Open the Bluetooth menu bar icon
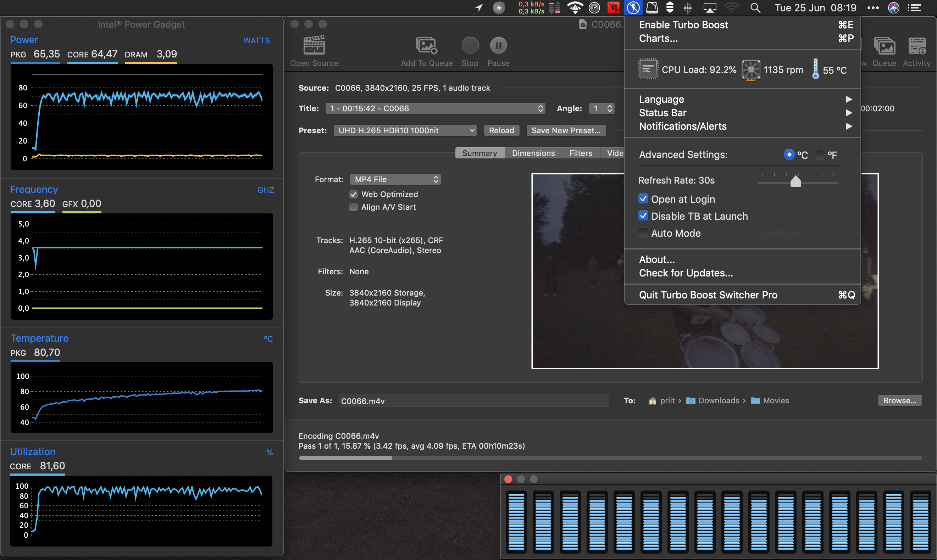Screen dimensions: 937x560 tap(687, 7)
